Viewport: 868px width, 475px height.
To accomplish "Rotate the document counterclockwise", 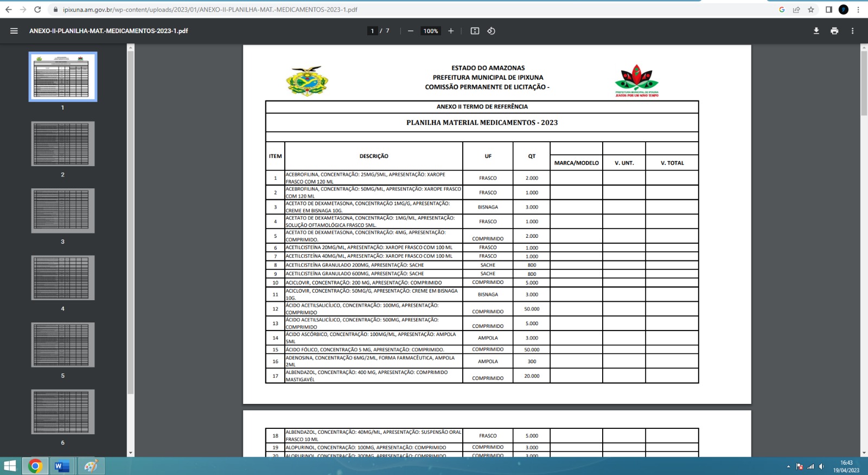I will pos(491,31).
